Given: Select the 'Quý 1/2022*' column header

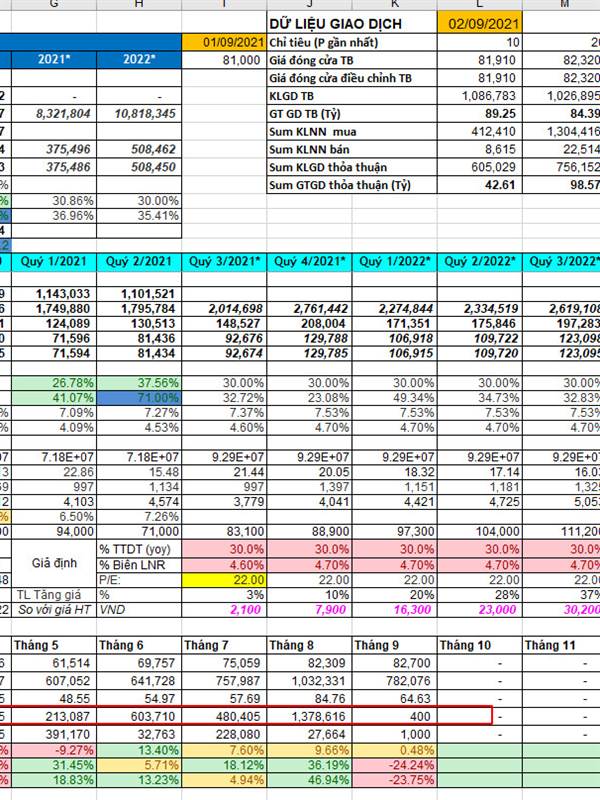Looking at the screenshot, I should 394,262.
